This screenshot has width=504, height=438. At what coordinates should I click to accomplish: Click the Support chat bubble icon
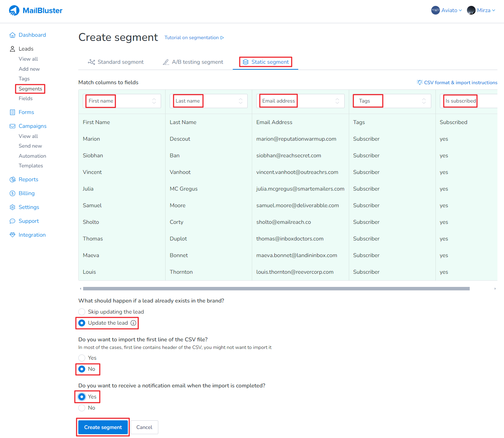coord(12,221)
